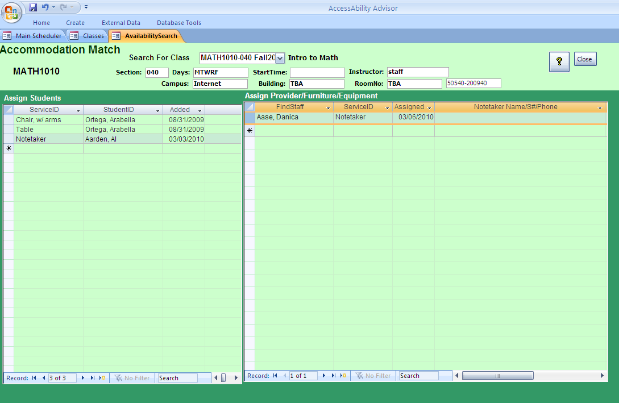This screenshot has width=619, height=403.
Task: Open the Search For Class combo box dropdown
Action: pyautogui.click(x=280, y=59)
